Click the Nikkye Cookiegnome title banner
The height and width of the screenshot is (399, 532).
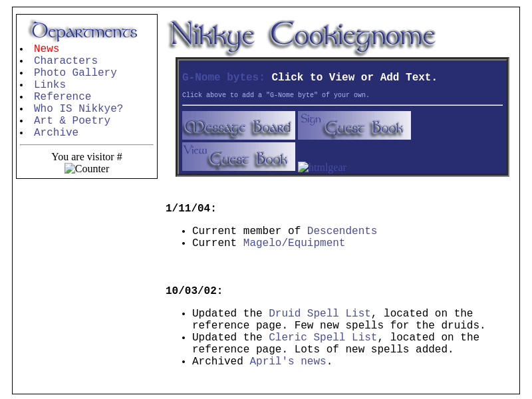(x=303, y=35)
